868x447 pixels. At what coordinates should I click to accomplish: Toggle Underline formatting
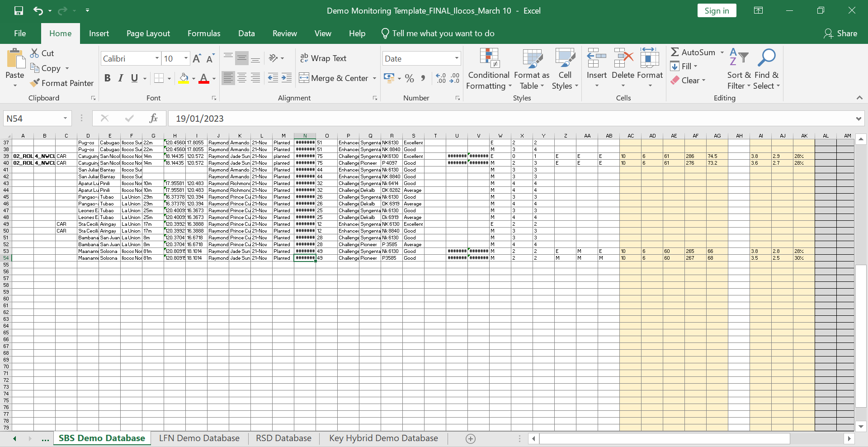tap(134, 78)
